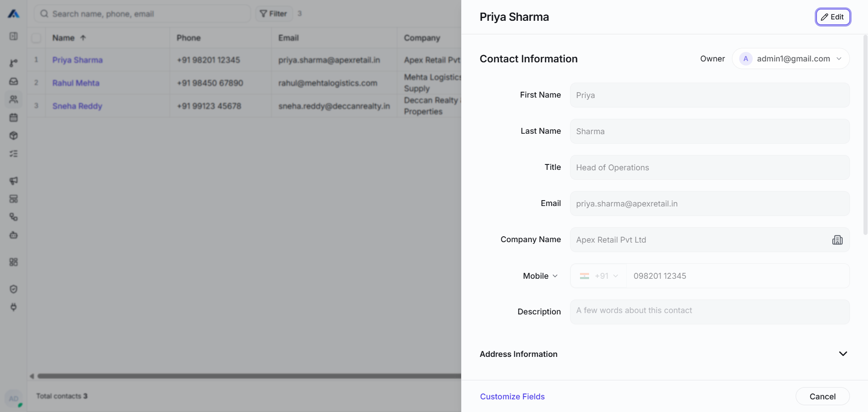Open the security shield icon in the sidebar

(14, 289)
